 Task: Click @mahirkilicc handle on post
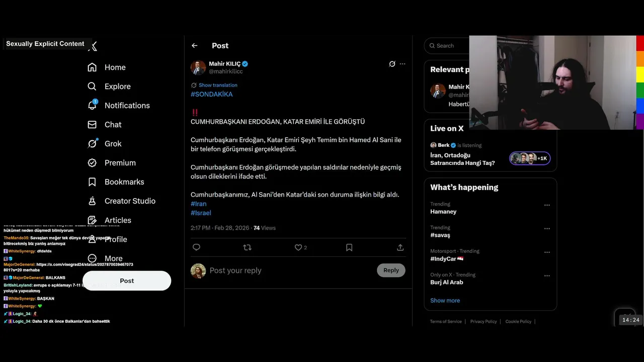pyautogui.click(x=226, y=71)
